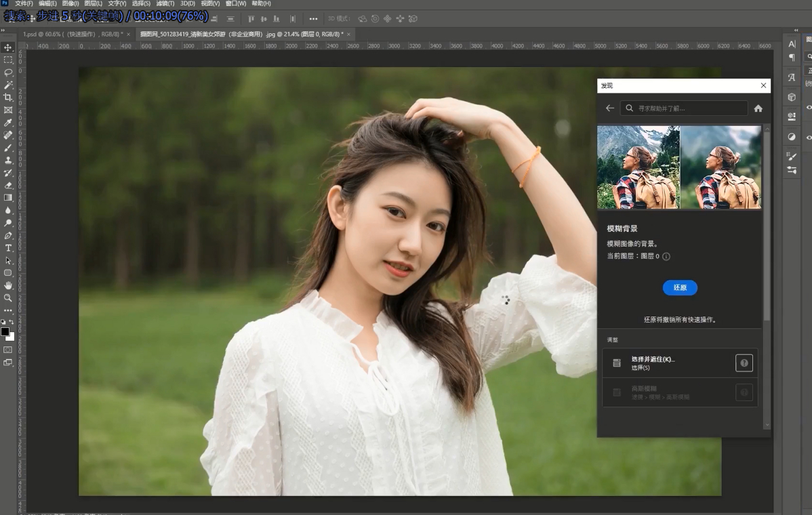Screen dimensions: 812x515
Task: Select the Move tool
Action: [x=7, y=47]
